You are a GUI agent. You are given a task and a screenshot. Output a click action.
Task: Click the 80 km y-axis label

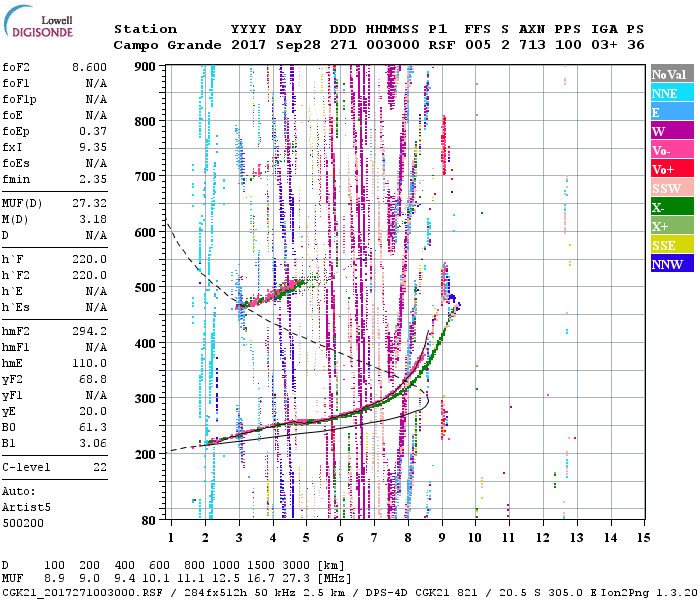149,520
